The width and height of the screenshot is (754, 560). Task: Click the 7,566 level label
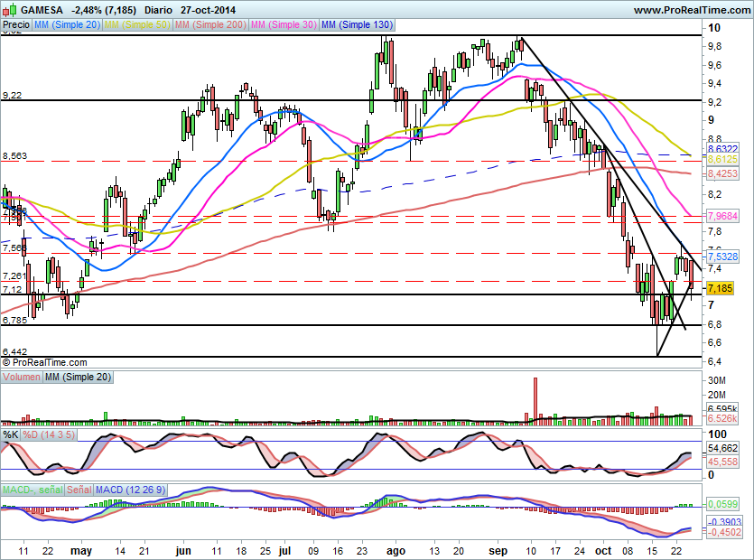pyautogui.click(x=15, y=247)
